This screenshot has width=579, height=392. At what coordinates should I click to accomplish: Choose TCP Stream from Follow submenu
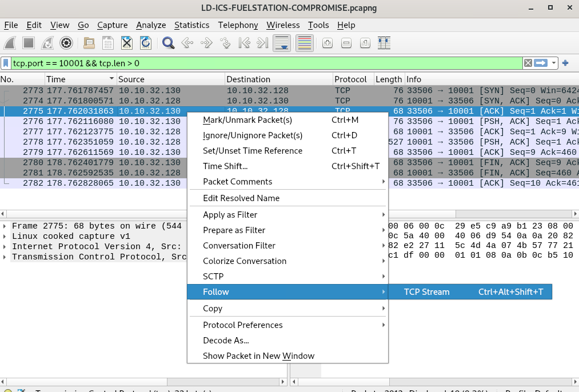(x=426, y=292)
